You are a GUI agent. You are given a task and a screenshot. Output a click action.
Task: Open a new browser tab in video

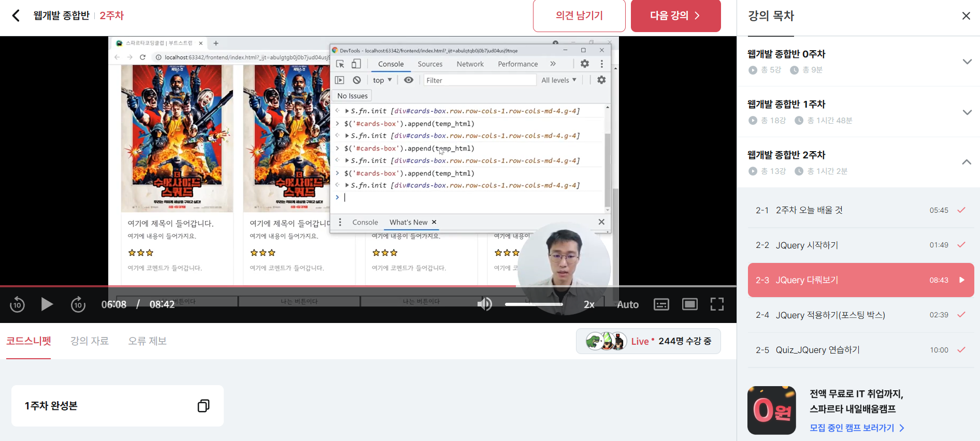216,43
